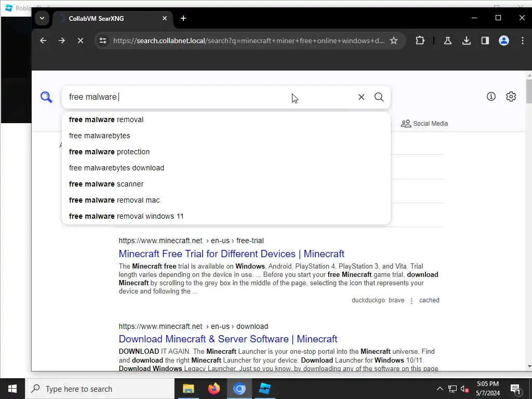Open notification center icon
532x399 pixels.
pyautogui.click(x=515, y=389)
